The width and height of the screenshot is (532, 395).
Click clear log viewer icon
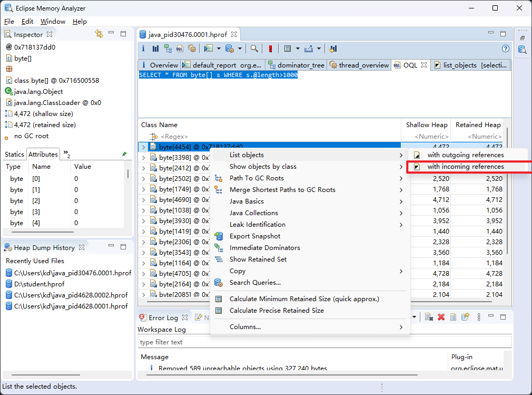pyautogui.click(x=429, y=317)
